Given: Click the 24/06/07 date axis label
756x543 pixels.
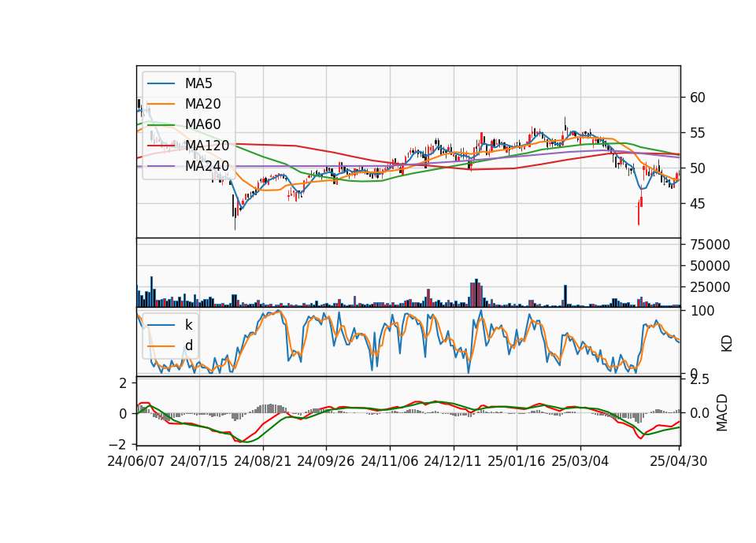Looking at the screenshot, I should click(136, 461).
